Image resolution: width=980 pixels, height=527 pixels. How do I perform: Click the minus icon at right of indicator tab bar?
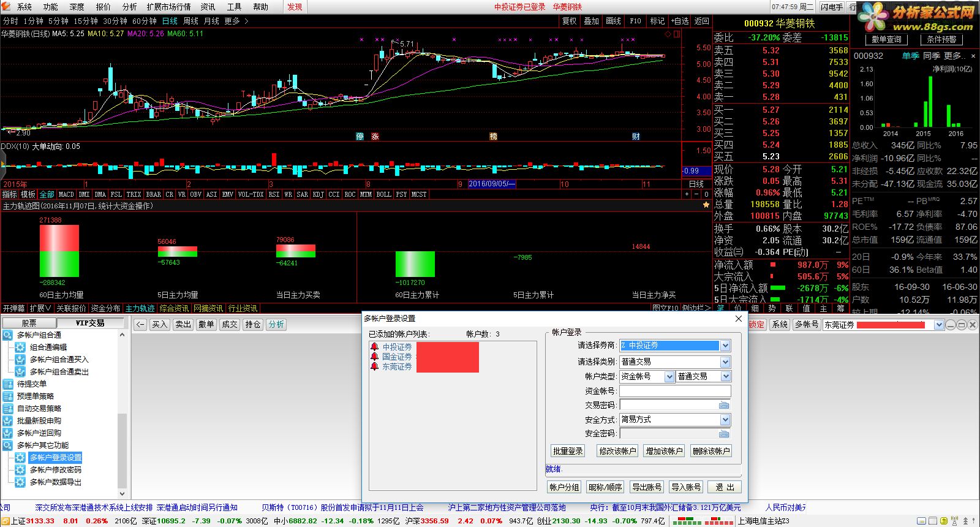point(696,194)
